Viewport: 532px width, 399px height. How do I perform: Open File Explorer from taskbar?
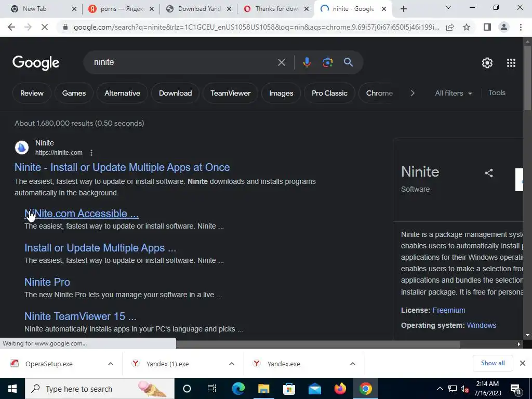pyautogui.click(x=263, y=389)
